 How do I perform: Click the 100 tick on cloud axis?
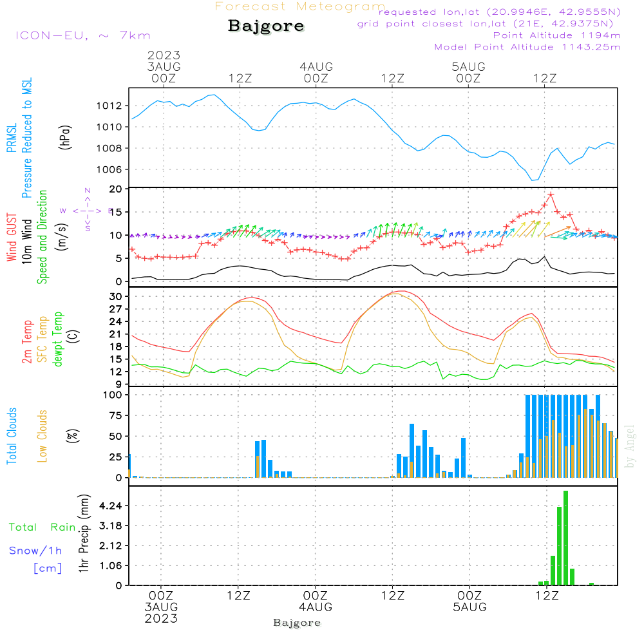coord(113,395)
